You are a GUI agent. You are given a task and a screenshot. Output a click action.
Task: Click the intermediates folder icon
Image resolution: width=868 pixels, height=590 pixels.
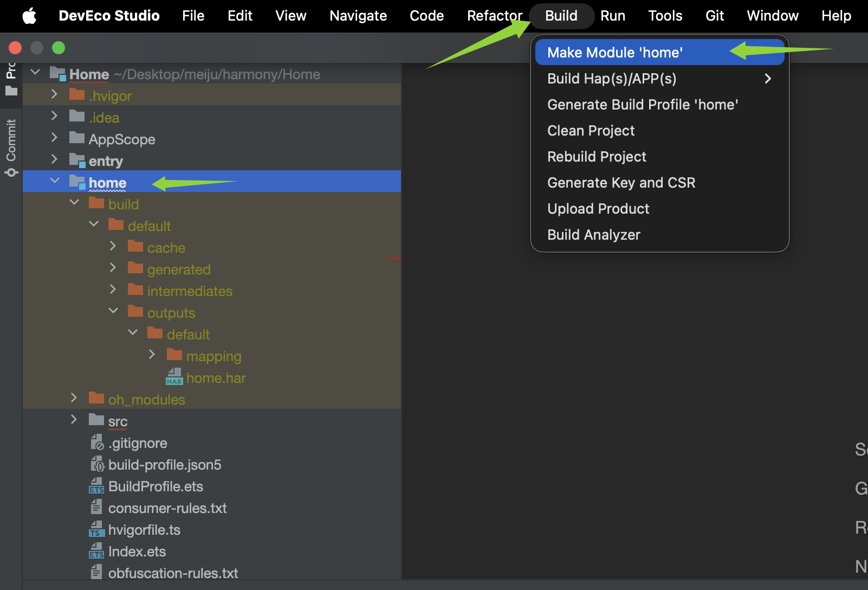[x=135, y=290]
